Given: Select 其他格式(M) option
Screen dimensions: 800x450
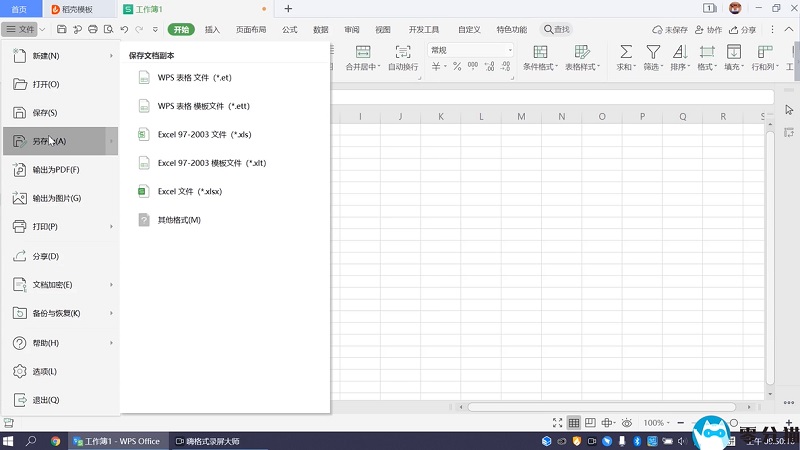Looking at the screenshot, I should (178, 220).
